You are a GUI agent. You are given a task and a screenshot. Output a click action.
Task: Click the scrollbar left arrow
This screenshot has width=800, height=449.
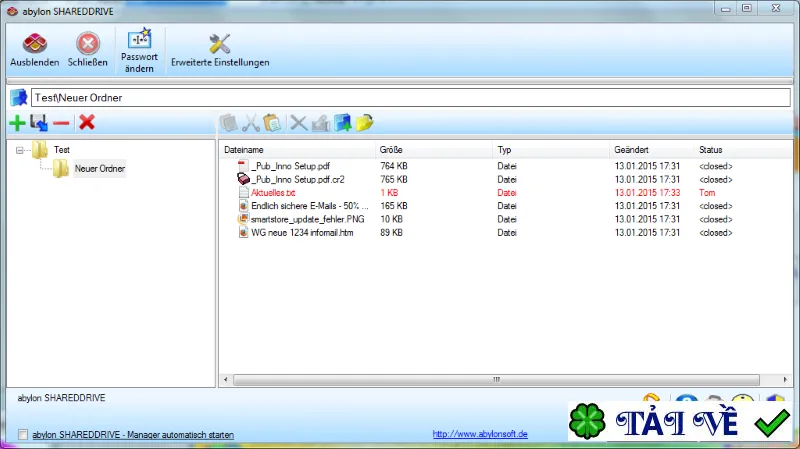226,380
